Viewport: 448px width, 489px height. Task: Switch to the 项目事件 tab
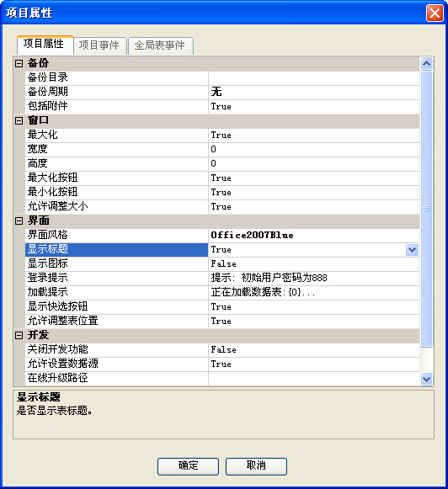pyautogui.click(x=99, y=45)
